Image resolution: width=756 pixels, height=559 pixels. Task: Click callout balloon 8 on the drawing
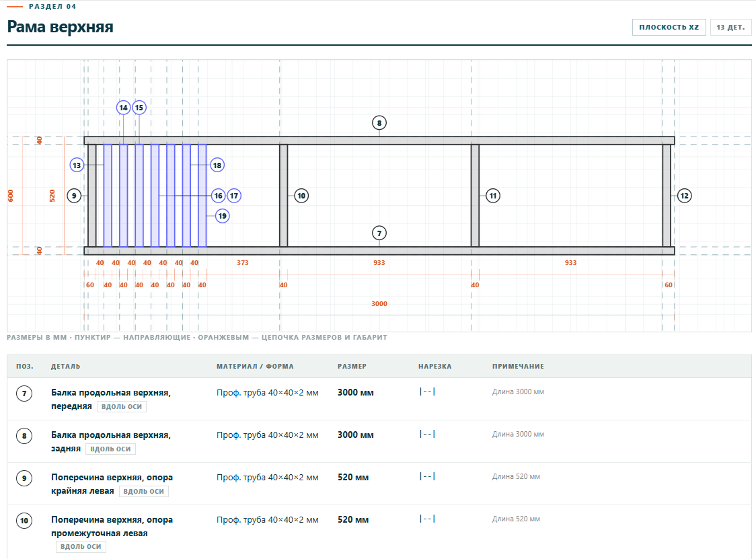pyautogui.click(x=379, y=123)
